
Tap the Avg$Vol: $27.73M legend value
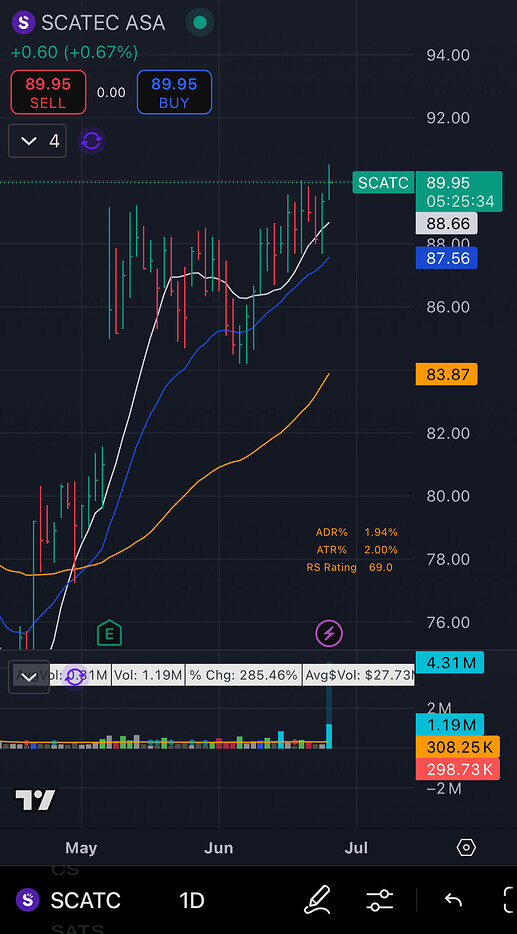click(359, 675)
